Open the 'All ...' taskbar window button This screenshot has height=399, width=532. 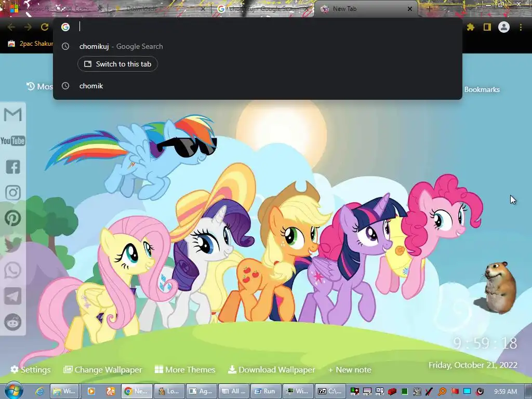[234, 391]
